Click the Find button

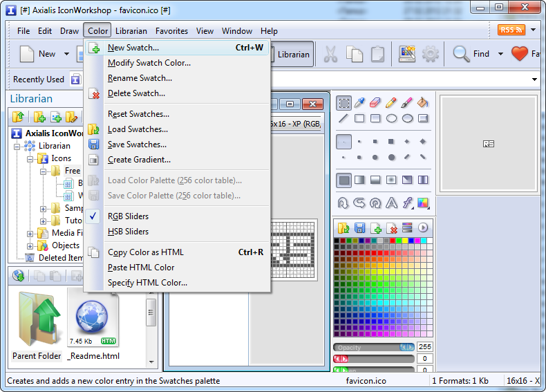click(471, 54)
